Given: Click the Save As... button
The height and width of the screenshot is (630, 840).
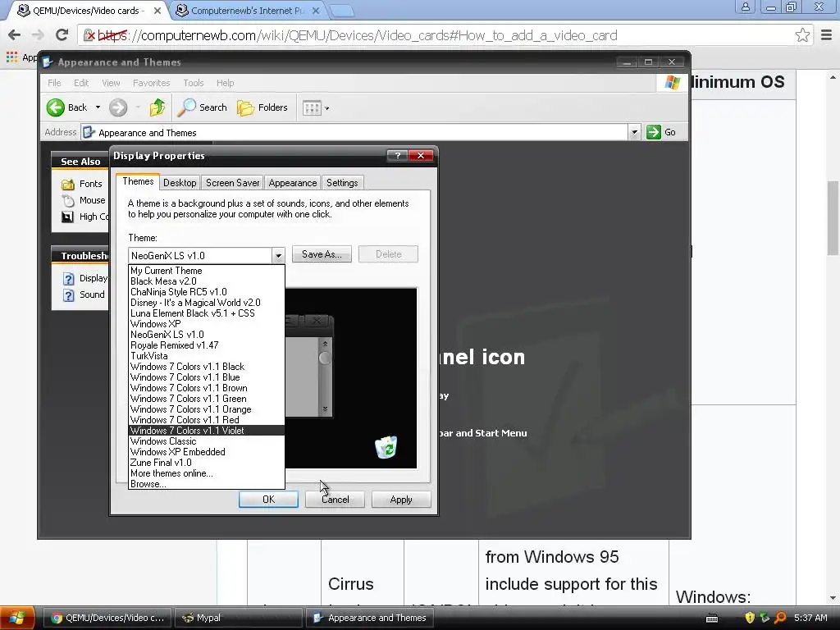Looking at the screenshot, I should point(322,254).
